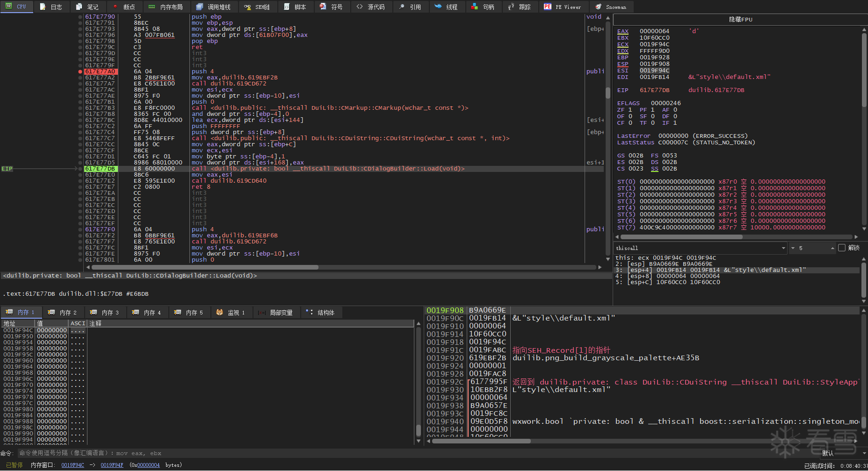Open the 源代码 source tab icon
This screenshot has height=471, width=868.
[x=360, y=7]
